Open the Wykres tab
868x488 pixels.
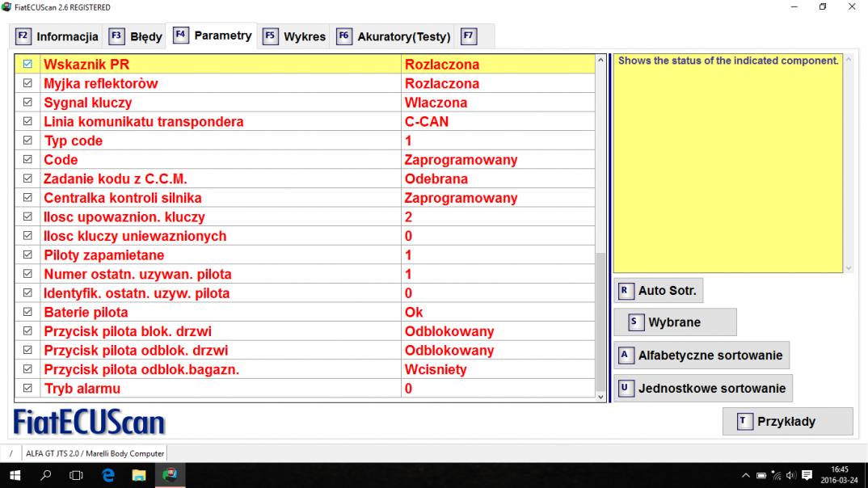pos(294,36)
